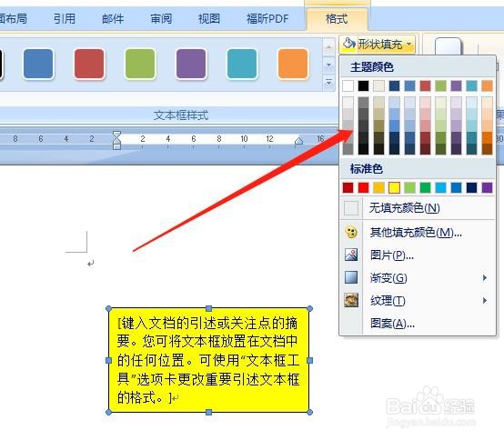Screen dimensions: 504x440
Task: Expand the full text box styles gallery
Action: pos(328,83)
